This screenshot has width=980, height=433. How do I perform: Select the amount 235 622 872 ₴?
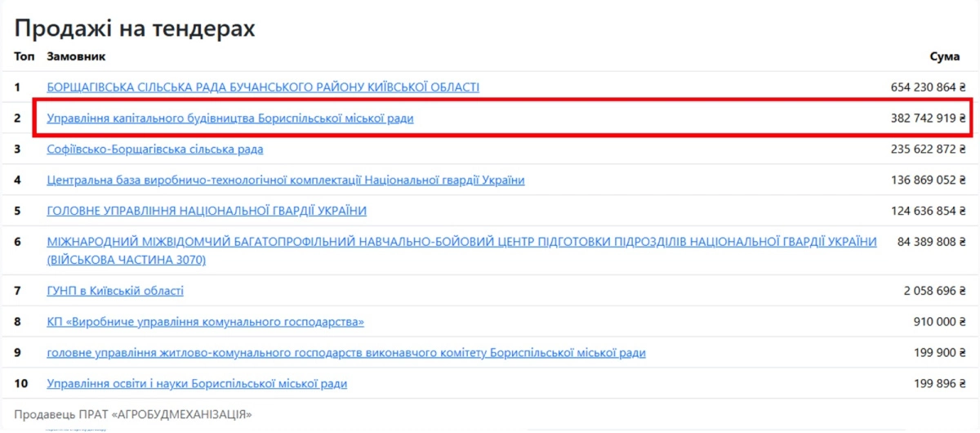[x=929, y=150]
